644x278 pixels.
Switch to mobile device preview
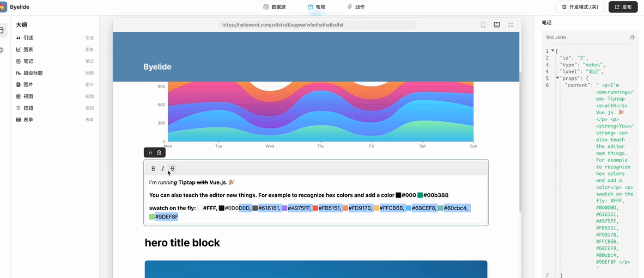coord(483,24)
